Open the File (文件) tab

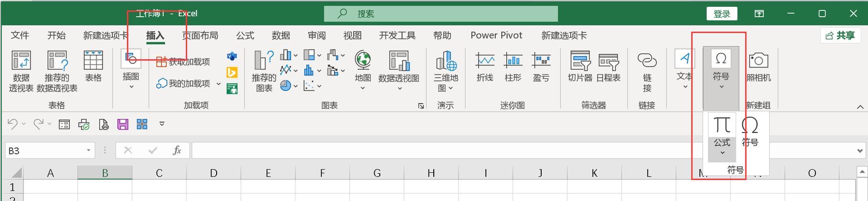(20, 36)
